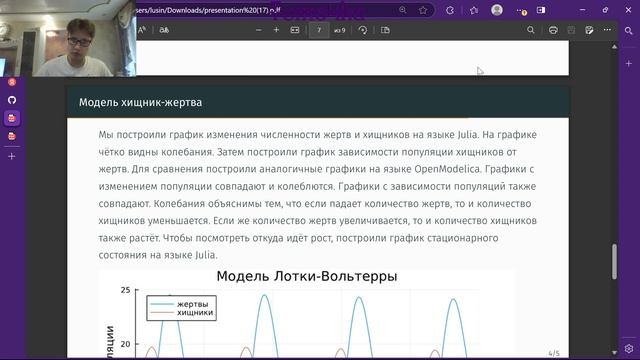This screenshot has height=360, width=640.
Task: Open sidebar settings gear
Action: 629,349
